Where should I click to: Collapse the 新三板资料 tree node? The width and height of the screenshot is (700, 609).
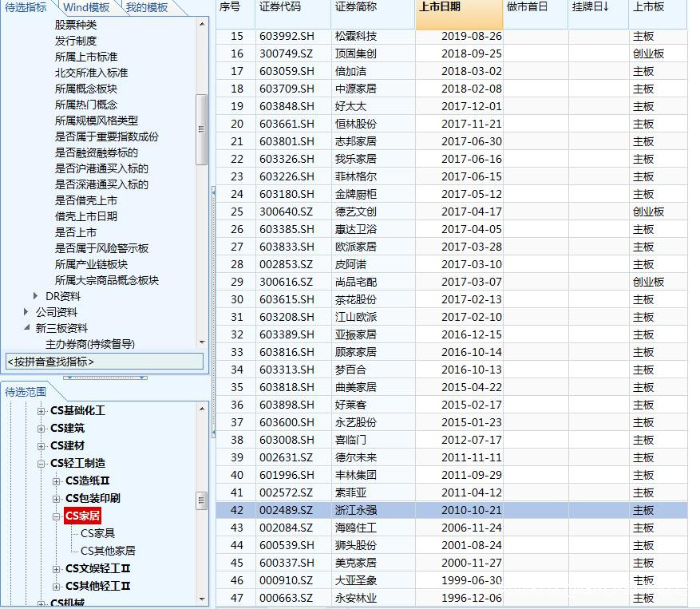coord(27,328)
